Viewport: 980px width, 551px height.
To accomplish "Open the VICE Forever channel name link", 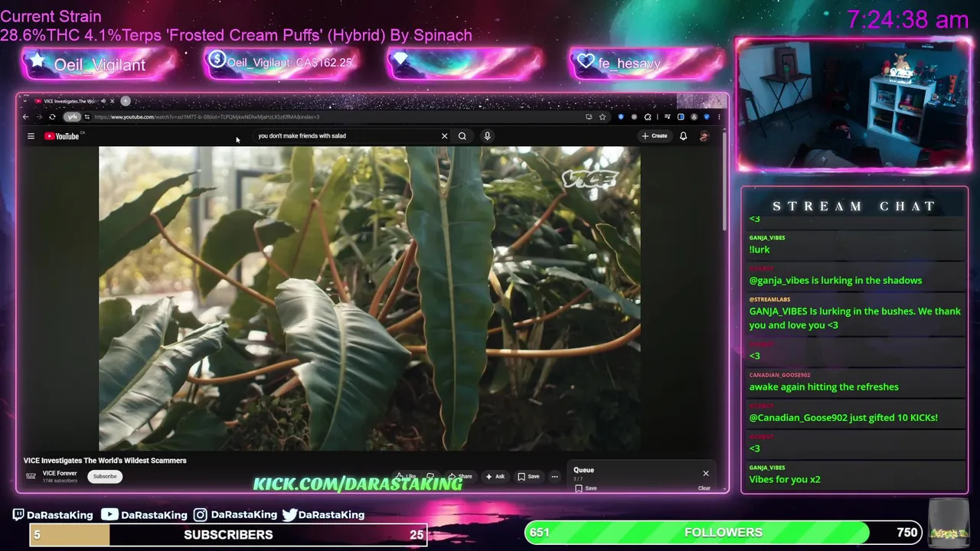I will pos(60,473).
